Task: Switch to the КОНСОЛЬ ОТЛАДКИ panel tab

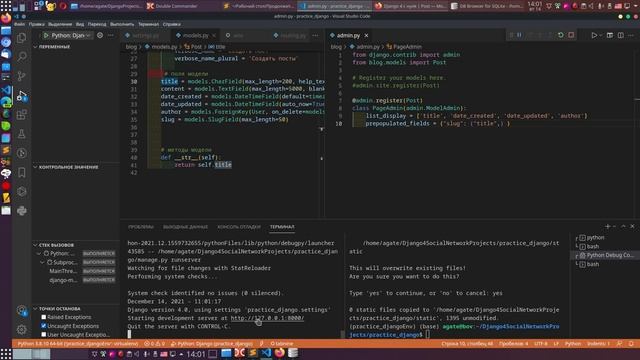Action: 239,227
